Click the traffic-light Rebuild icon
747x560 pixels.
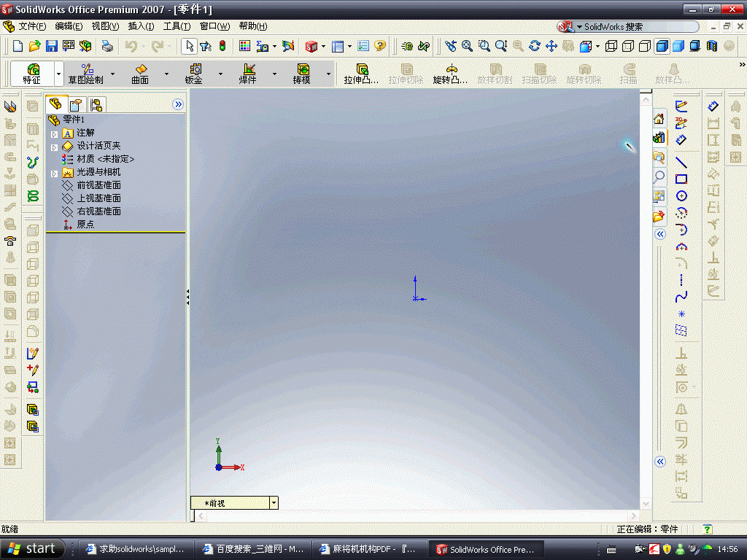point(222,46)
